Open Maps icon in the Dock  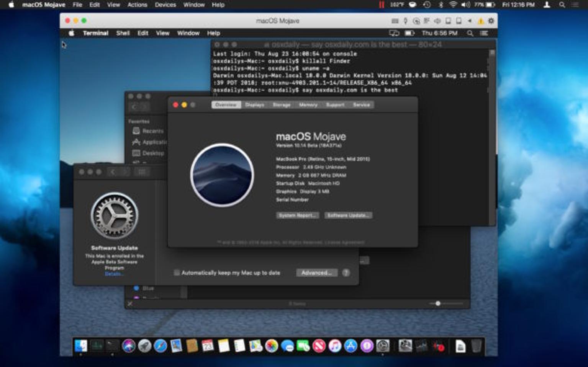256,346
